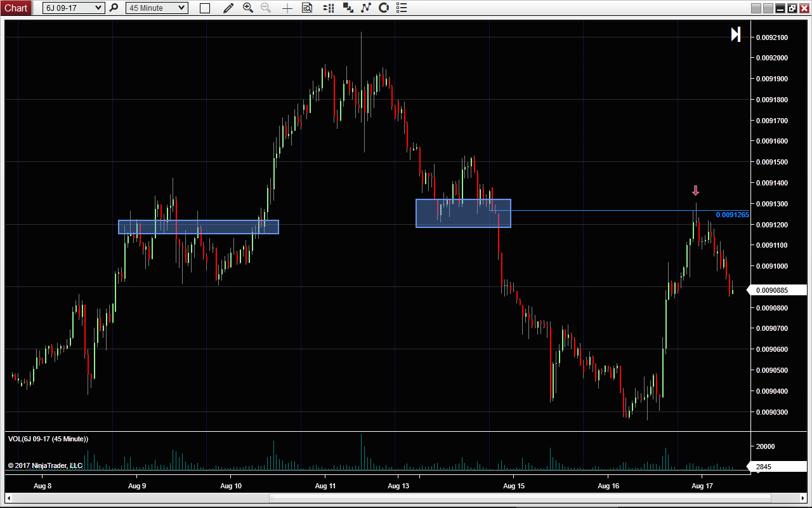Click the Aug 9 date label
The height and width of the screenshot is (508, 812).
[137, 486]
